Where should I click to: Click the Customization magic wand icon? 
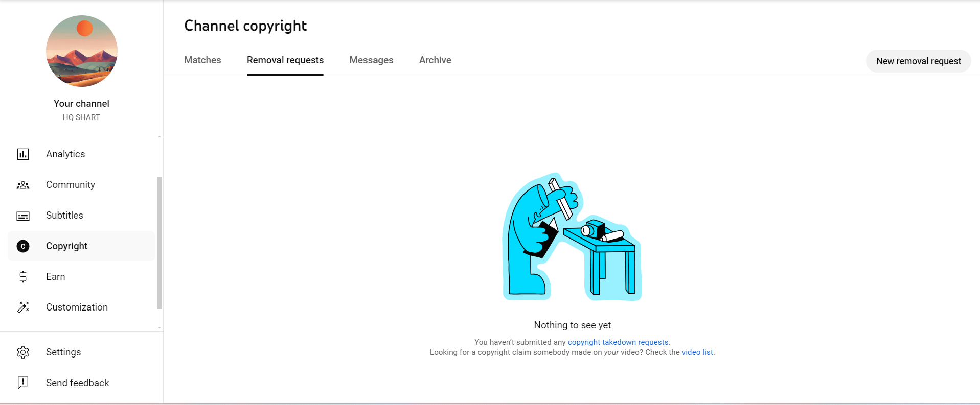click(23, 307)
